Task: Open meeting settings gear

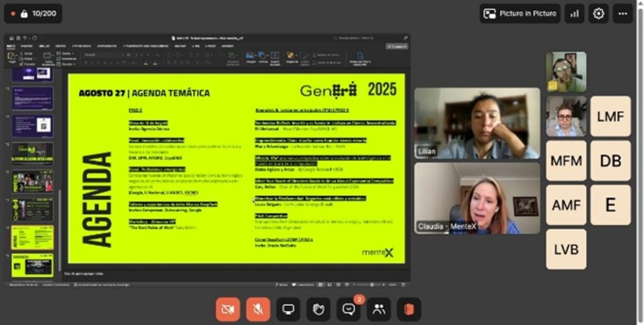Action: point(598,13)
